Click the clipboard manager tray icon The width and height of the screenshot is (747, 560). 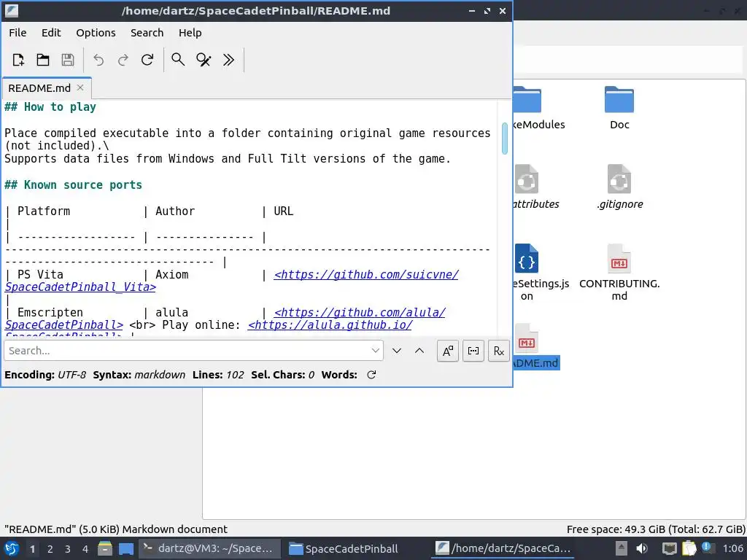pos(689,548)
